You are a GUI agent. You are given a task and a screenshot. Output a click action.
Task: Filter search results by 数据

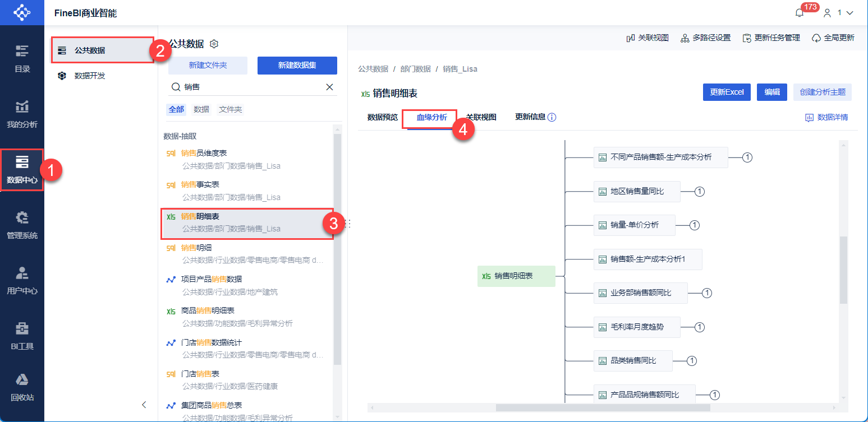[201, 109]
